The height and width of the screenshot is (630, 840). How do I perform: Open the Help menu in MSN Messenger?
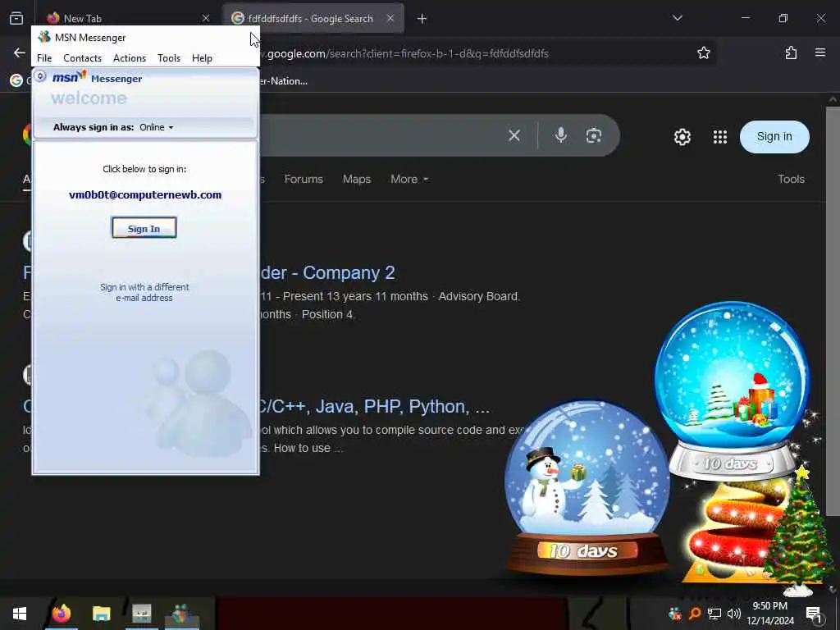tap(202, 58)
